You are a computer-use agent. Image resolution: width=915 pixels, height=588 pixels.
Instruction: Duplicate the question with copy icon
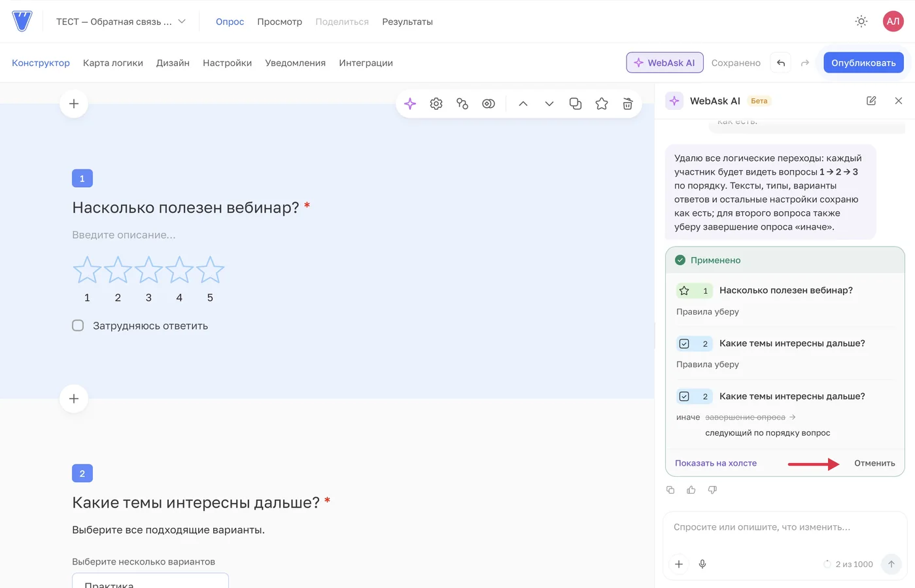tap(576, 104)
